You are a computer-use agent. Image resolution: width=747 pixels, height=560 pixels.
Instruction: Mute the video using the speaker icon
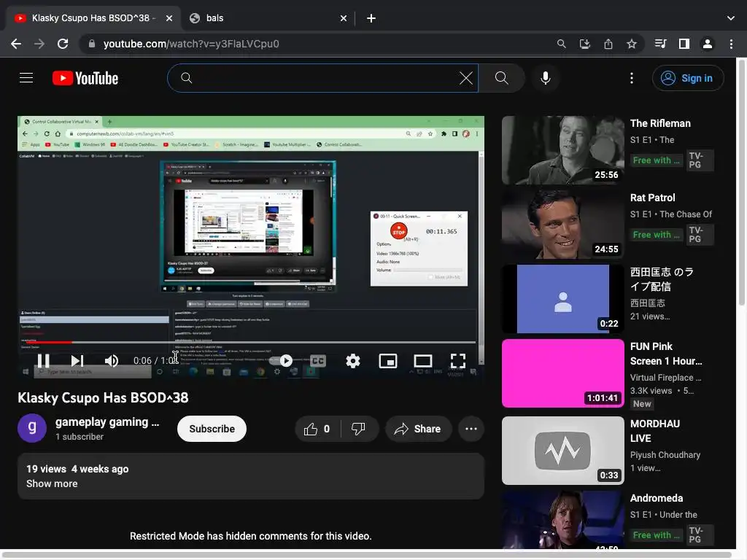(x=112, y=360)
